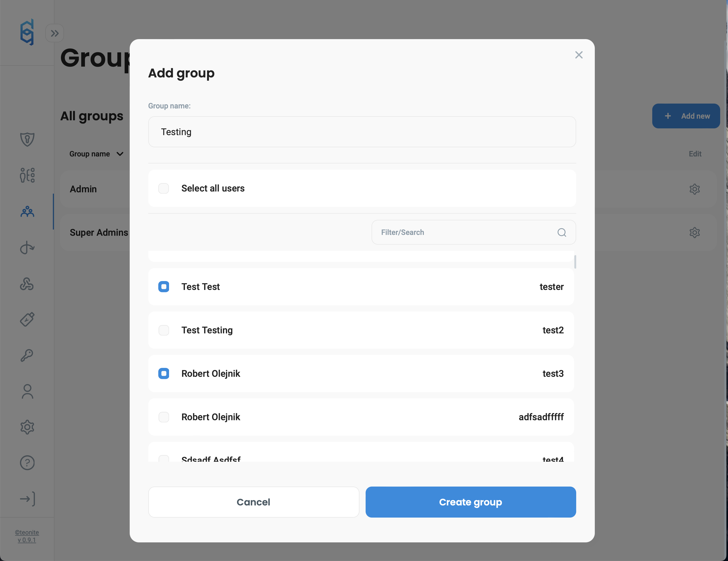This screenshot has width=728, height=561.
Task: Open the key icon in sidebar
Action: click(27, 355)
